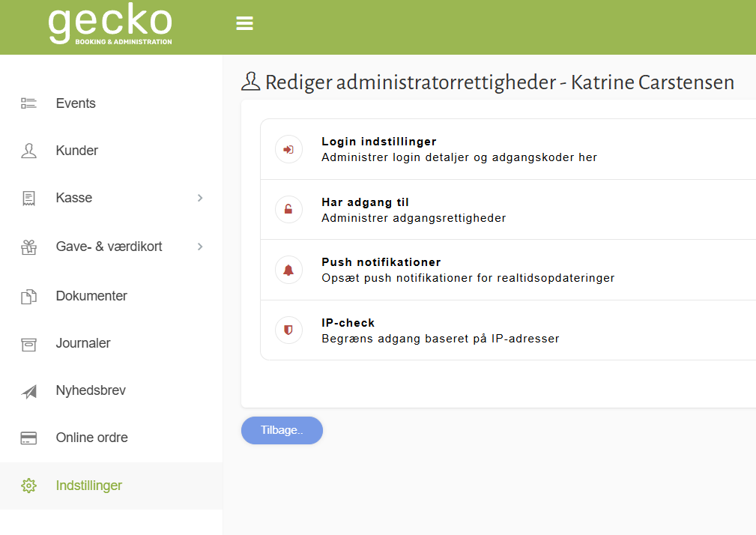Click the padlock icon beside Har adgang til

pos(288,209)
